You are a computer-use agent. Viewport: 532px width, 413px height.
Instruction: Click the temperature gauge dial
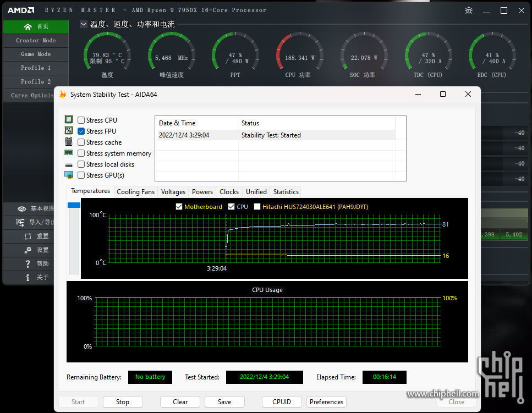coord(107,51)
